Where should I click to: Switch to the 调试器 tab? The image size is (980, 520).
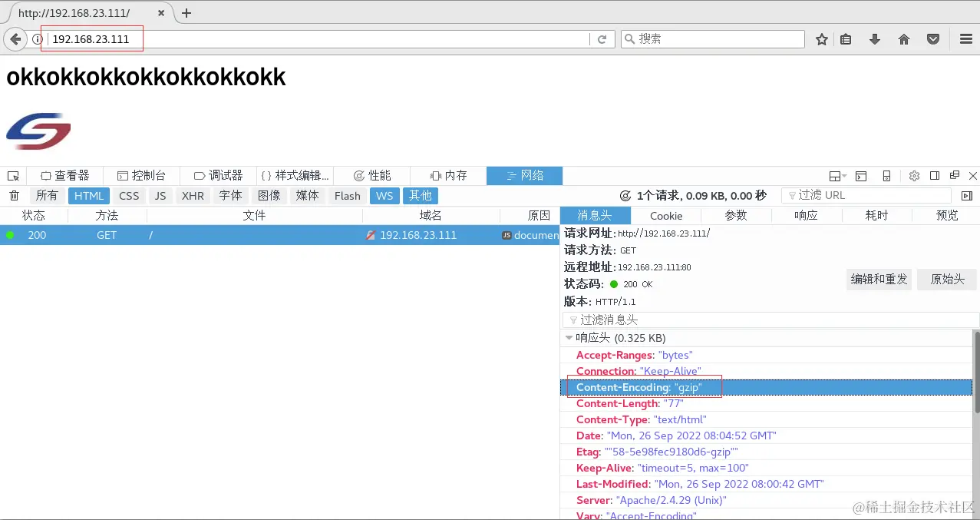(x=218, y=176)
